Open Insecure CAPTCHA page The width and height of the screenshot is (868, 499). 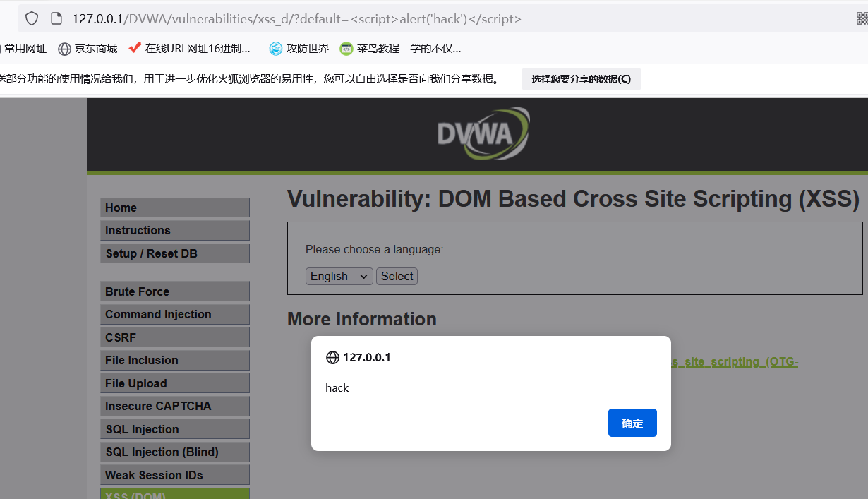175,406
